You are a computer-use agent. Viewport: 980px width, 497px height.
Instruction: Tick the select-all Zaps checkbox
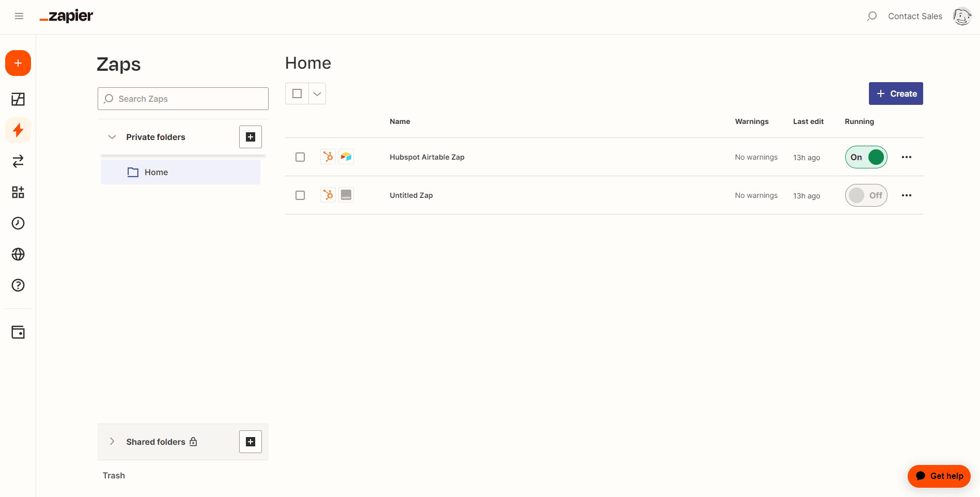[297, 94]
